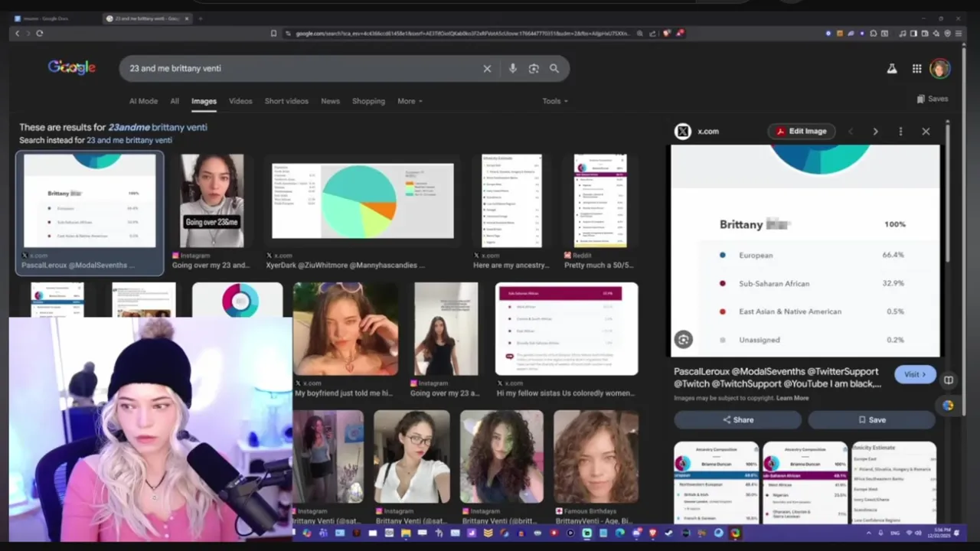This screenshot has height=551, width=980.
Task: Start voice search with the microphone icon
Action: click(x=512, y=68)
